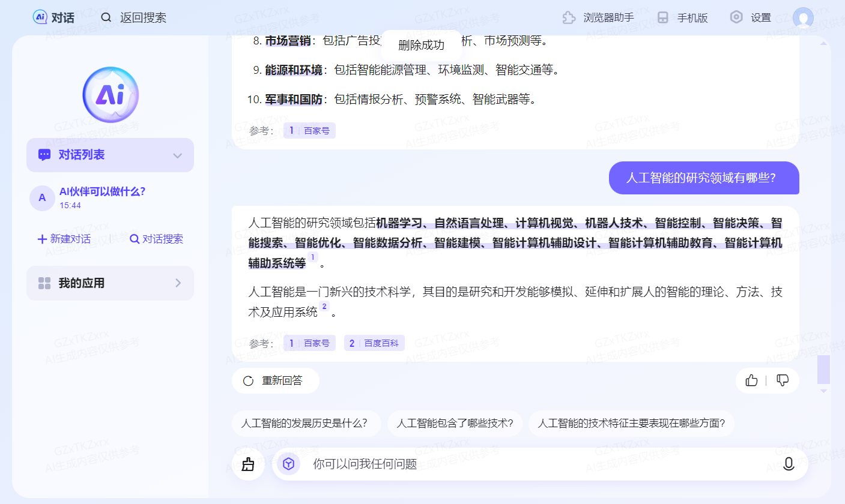This screenshot has width=845, height=504.
Task: Open 设置 via the gear icon
Action: (736, 17)
